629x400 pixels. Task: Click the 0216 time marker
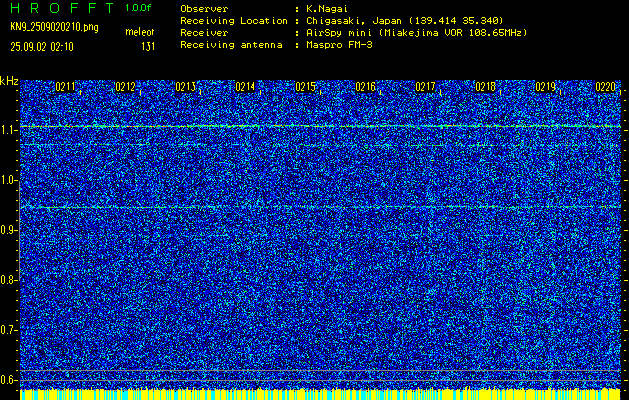pyautogui.click(x=365, y=87)
